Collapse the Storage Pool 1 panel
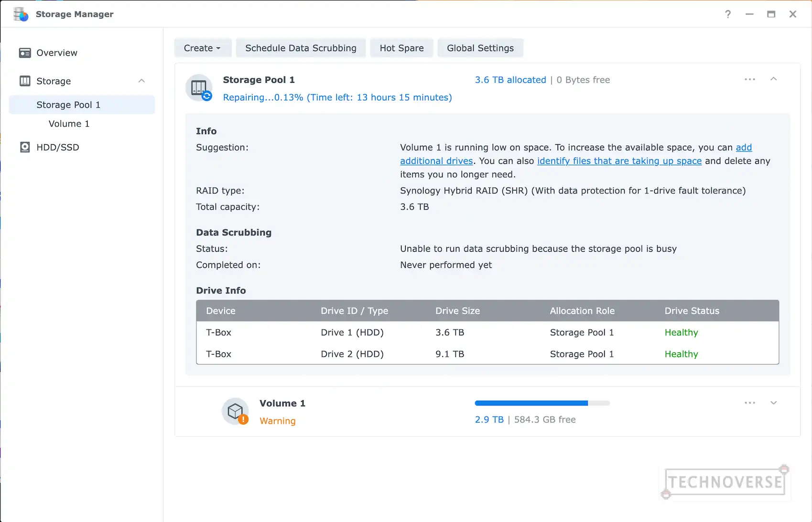Image resolution: width=812 pixels, height=522 pixels. tap(774, 79)
